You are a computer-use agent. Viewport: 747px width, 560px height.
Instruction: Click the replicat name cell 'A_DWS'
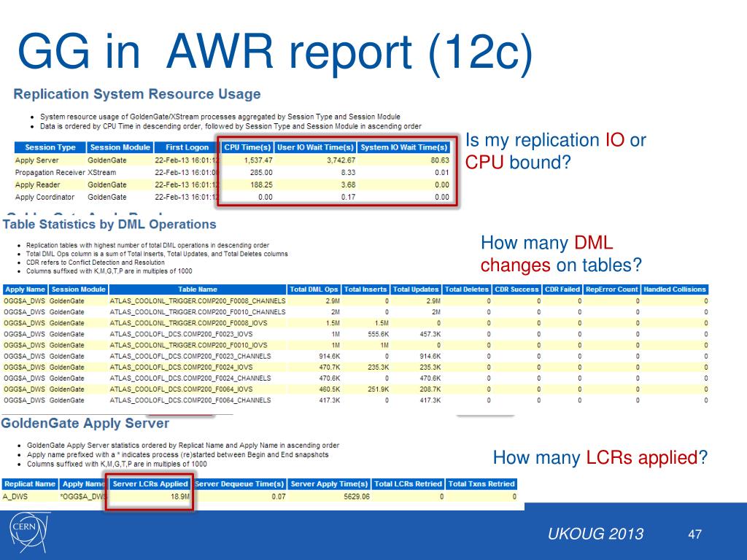(x=15, y=496)
